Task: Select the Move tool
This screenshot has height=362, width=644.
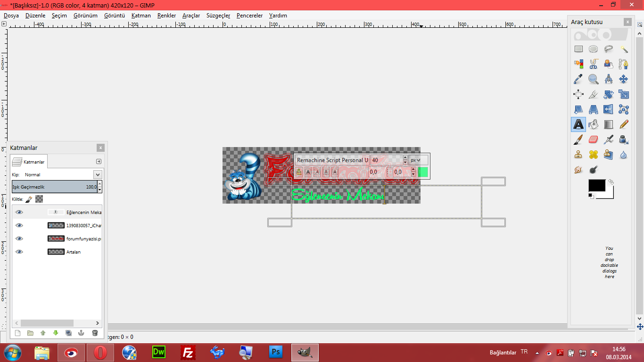Action: click(x=624, y=79)
